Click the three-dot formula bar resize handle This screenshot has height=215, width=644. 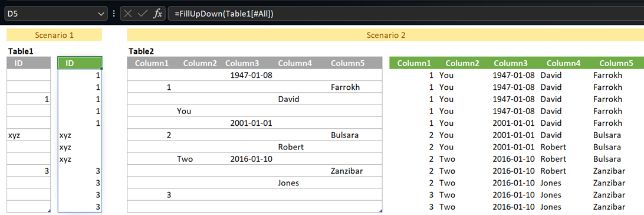coord(114,14)
